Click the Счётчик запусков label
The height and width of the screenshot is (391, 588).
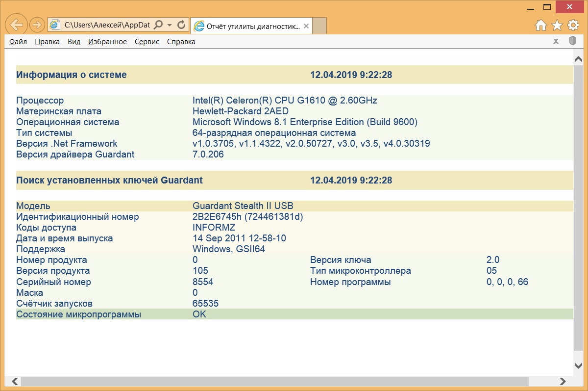[54, 304]
